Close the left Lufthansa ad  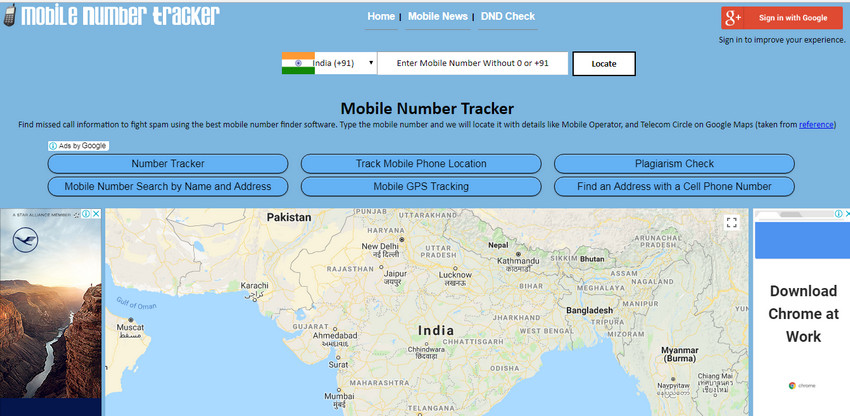click(x=96, y=214)
